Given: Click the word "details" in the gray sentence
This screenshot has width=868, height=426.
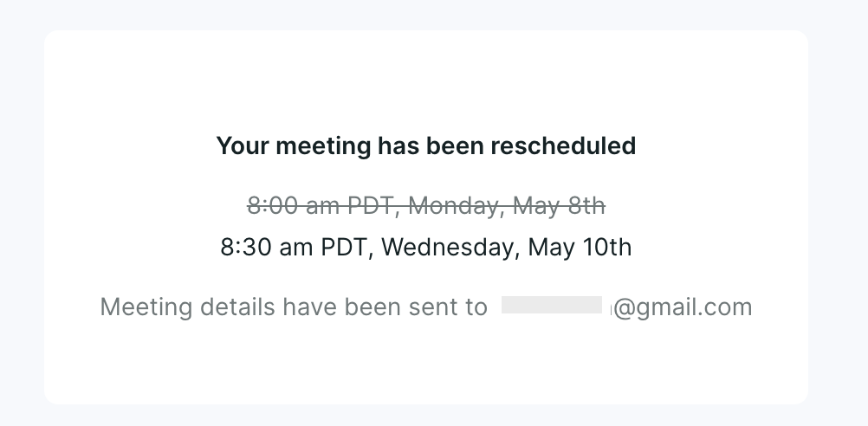Looking at the screenshot, I should click(237, 307).
